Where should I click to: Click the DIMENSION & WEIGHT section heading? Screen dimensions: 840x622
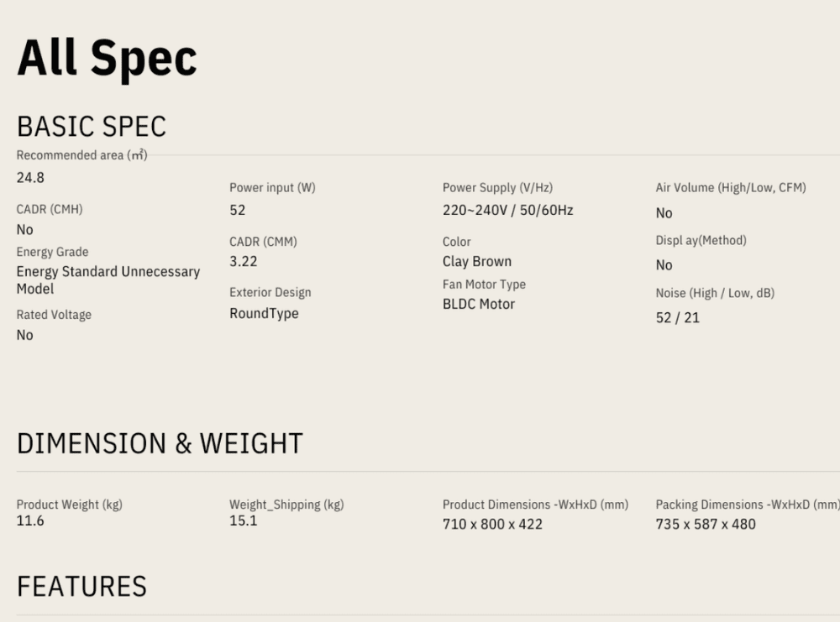160,443
